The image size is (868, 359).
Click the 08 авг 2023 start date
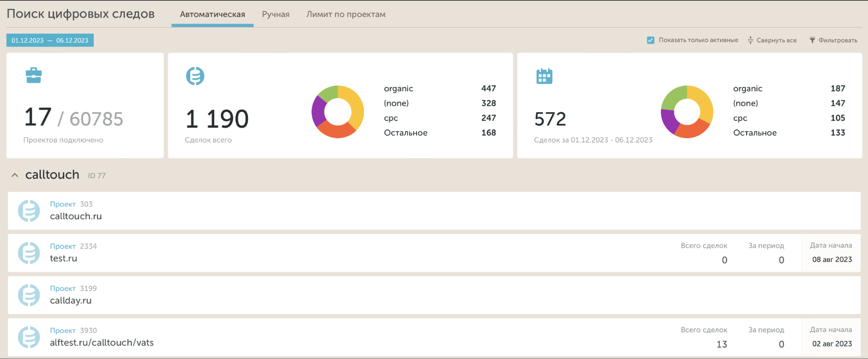832,260
